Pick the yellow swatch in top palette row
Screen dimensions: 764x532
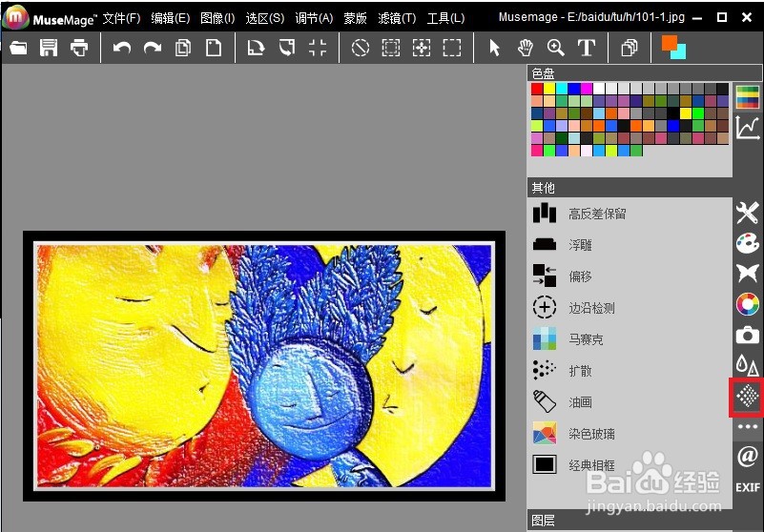(549, 89)
